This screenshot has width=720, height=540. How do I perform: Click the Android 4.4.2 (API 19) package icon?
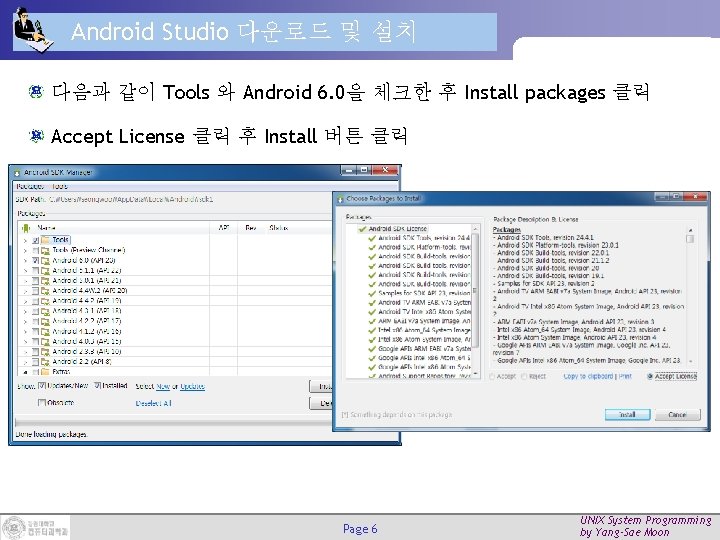(45, 301)
